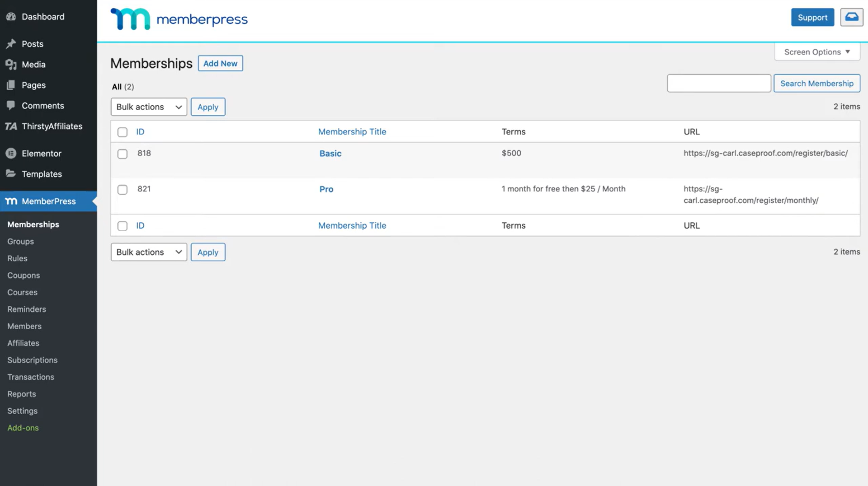Click the Dashboard gauge icon

[11, 17]
